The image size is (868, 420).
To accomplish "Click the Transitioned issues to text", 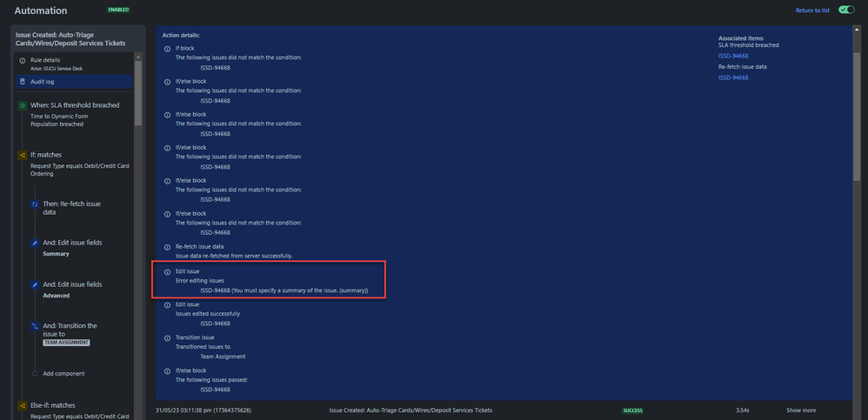I will 203,347.
